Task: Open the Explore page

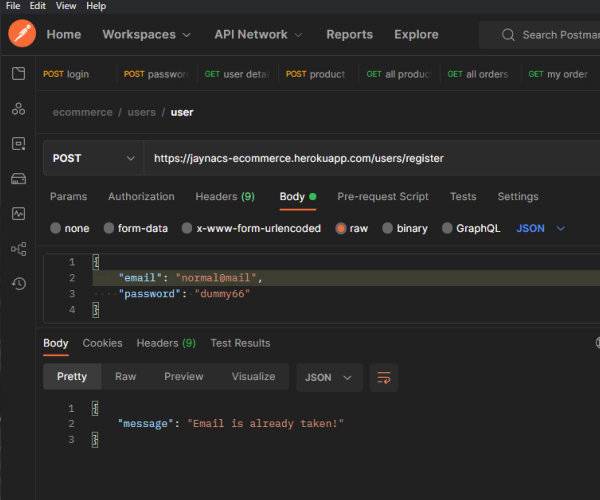Action: [x=416, y=34]
